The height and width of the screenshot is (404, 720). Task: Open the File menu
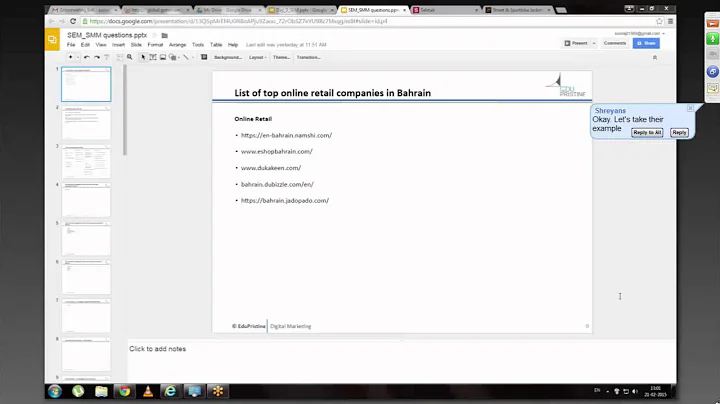click(71, 45)
